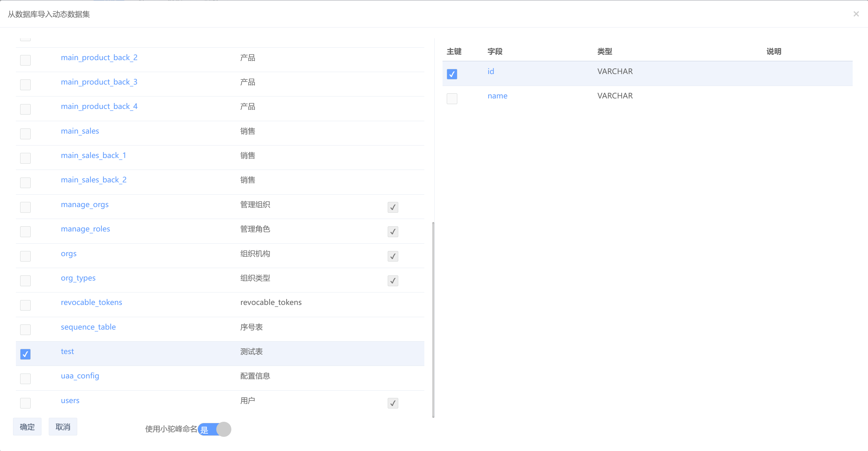Viewport: 868px width, 451px height.
Task: Click the 字段 column header
Action: 495,52
